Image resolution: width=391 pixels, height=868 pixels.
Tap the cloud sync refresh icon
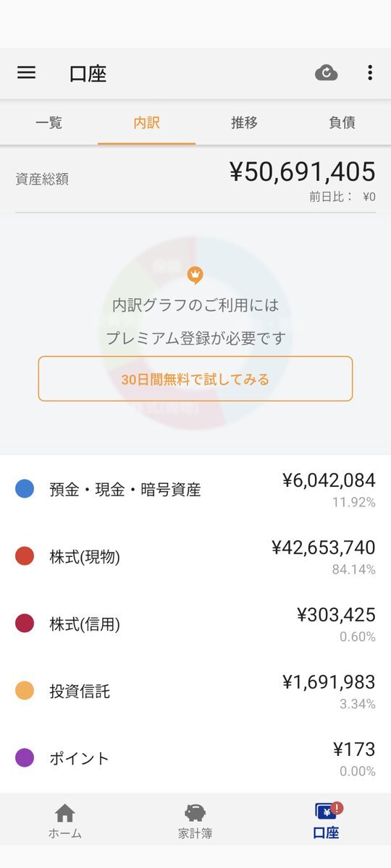[327, 73]
